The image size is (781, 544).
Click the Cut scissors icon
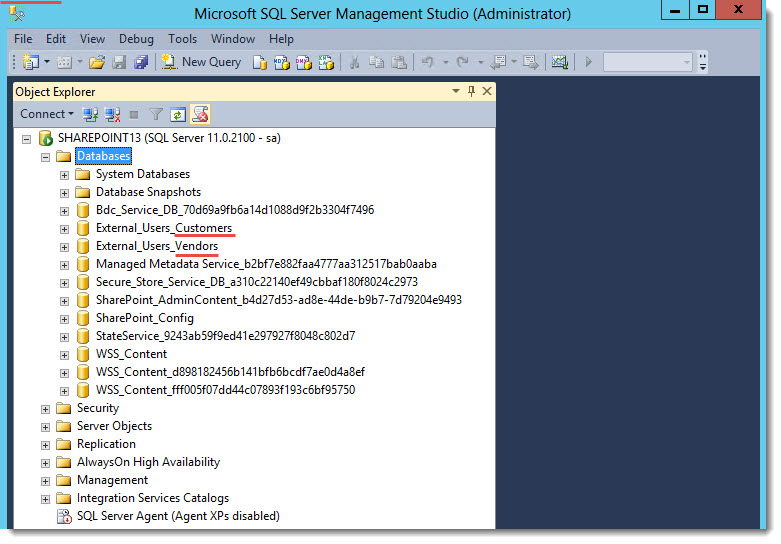[x=355, y=62]
